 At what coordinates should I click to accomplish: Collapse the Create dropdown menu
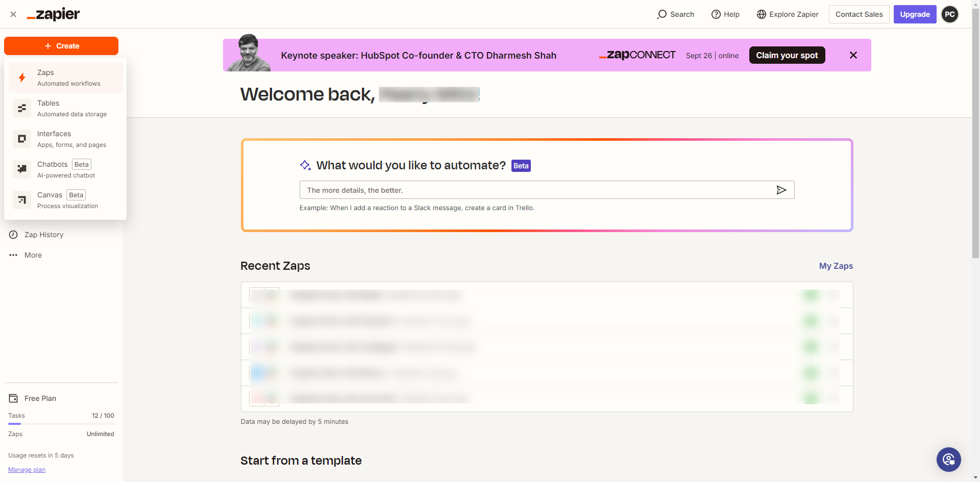[x=61, y=46]
